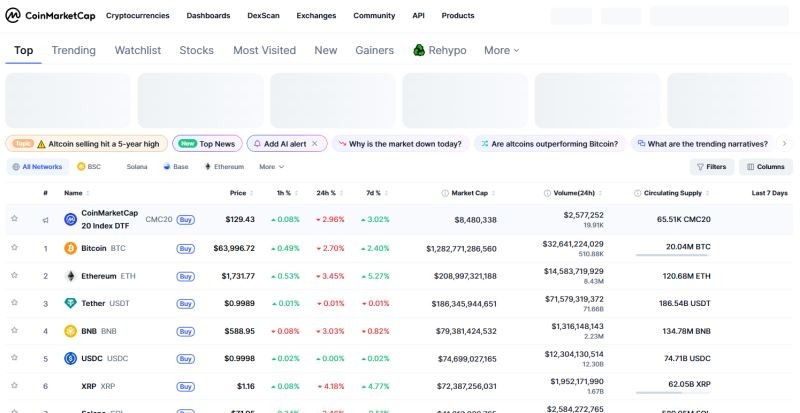800x413 pixels.
Task: Click the BNB coin icon
Action: coord(70,331)
